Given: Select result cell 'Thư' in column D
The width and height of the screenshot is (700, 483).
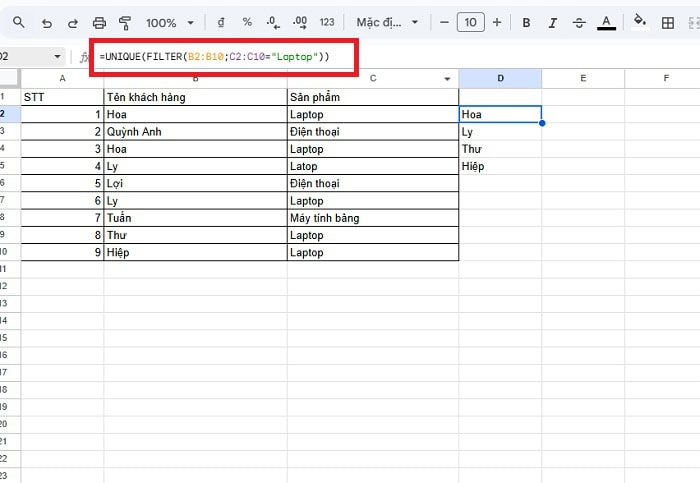Looking at the screenshot, I should click(500, 149).
